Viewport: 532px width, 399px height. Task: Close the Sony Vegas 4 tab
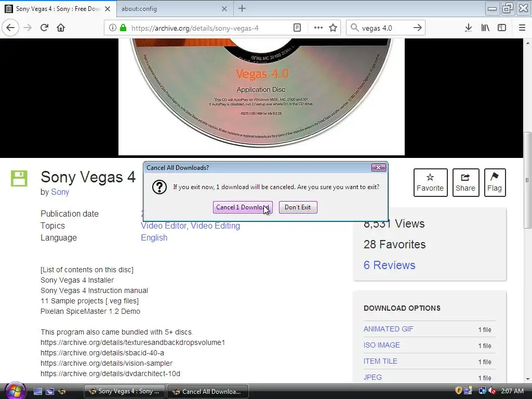[x=108, y=9]
